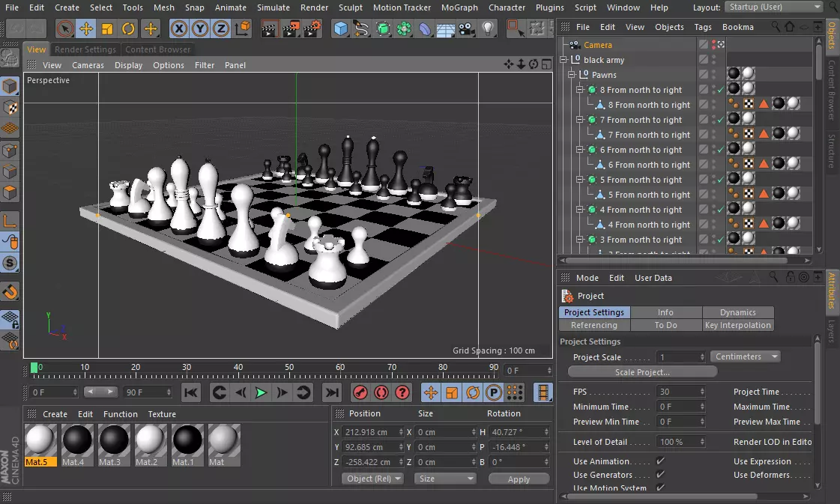Select material Mat.4 swatch
Screen dimensions: 840x504
click(x=77, y=440)
